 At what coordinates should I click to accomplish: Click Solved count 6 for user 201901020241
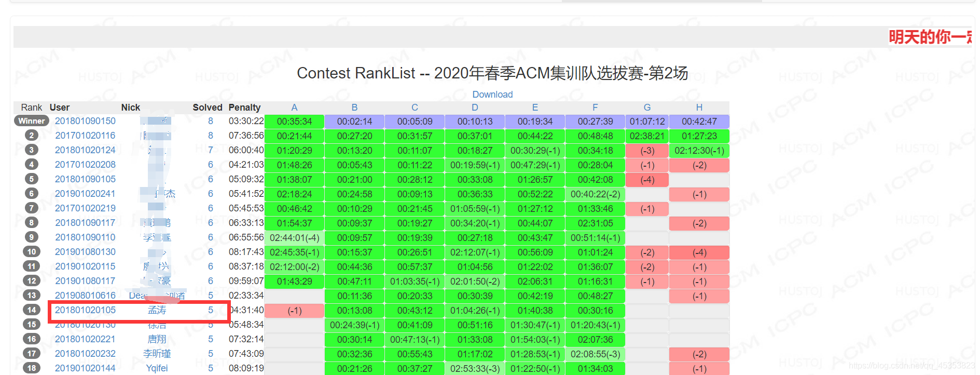point(211,194)
